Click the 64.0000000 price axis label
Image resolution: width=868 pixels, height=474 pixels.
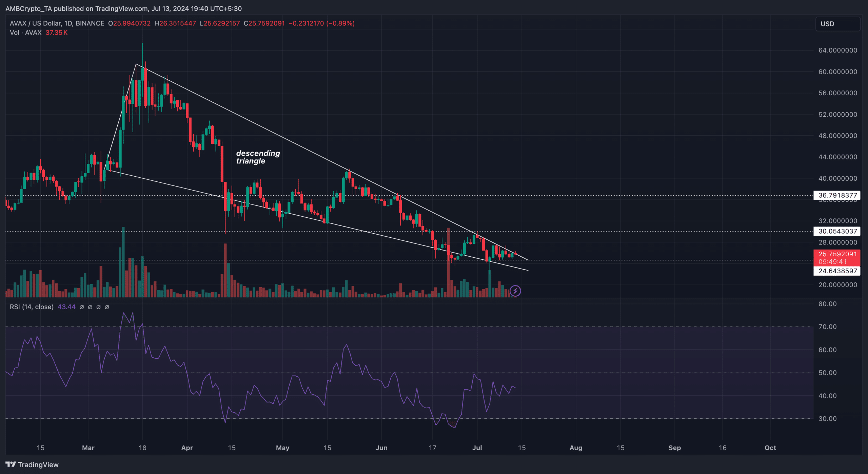pyautogui.click(x=837, y=50)
